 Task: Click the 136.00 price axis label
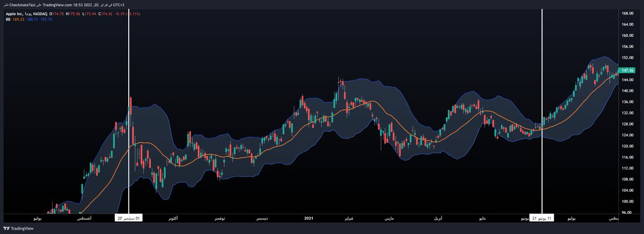(628, 102)
